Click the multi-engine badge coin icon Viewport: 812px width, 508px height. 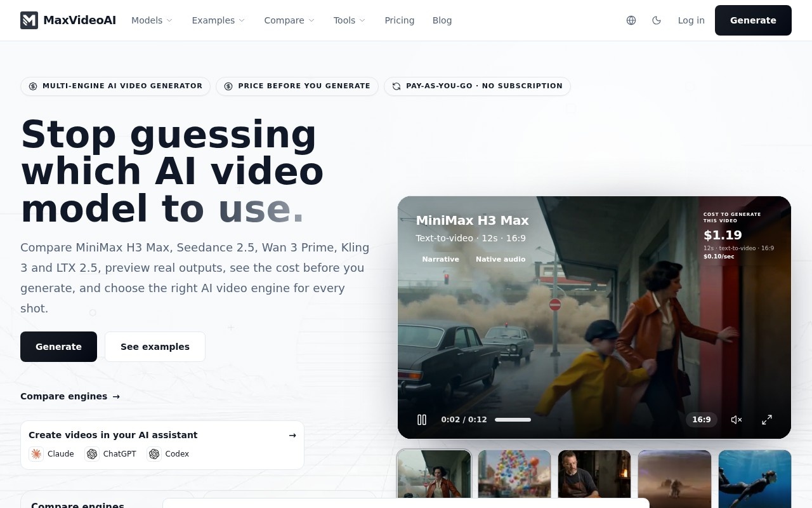tap(33, 86)
